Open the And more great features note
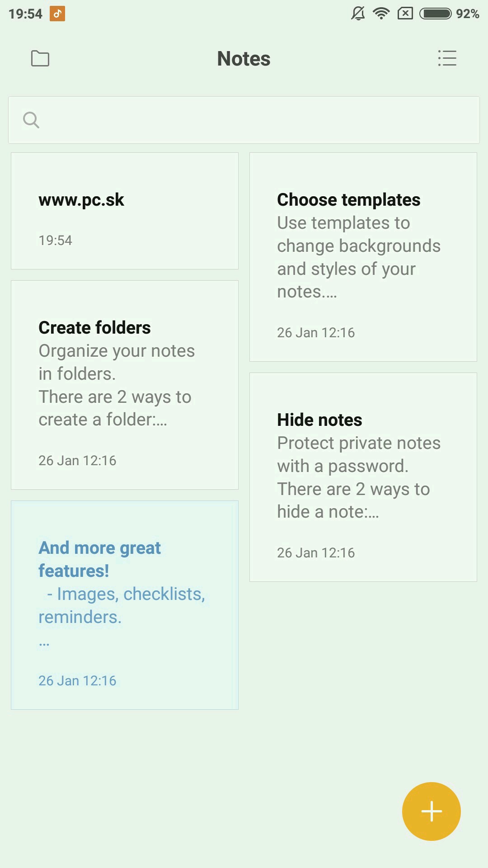The height and width of the screenshot is (868, 488). [125, 605]
